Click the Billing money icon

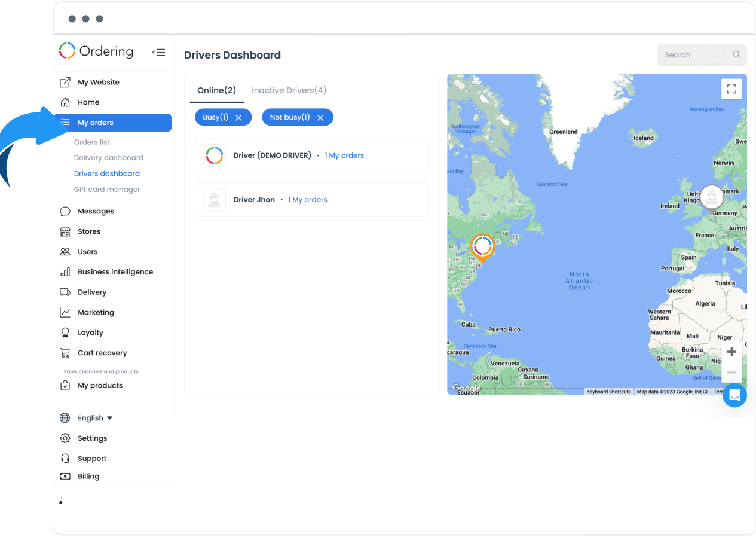[66, 477]
